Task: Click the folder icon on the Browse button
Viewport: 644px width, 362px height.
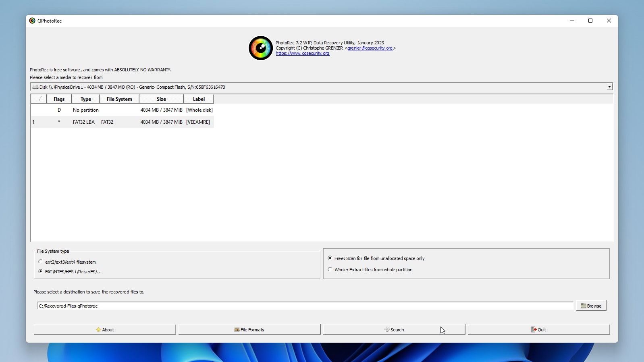Action: pyautogui.click(x=583, y=306)
